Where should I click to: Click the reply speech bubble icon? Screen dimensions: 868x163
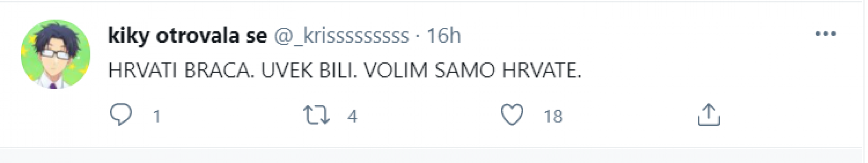(x=121, y=115)
